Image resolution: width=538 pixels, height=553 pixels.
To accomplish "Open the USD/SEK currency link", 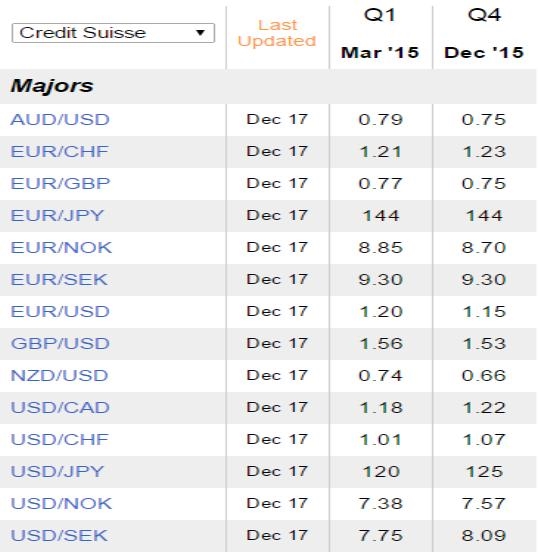I will tap(59, 536).
